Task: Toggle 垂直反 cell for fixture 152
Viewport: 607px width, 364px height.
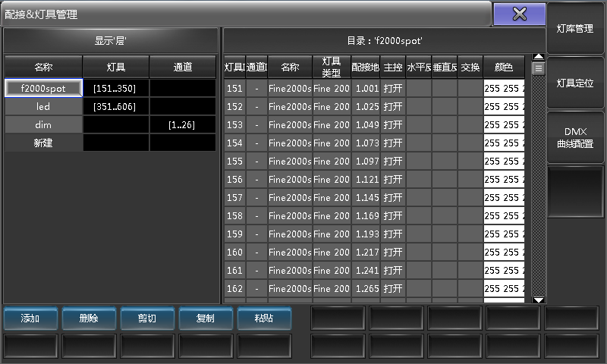Action: pyautogui.click(x=445, y=106)
